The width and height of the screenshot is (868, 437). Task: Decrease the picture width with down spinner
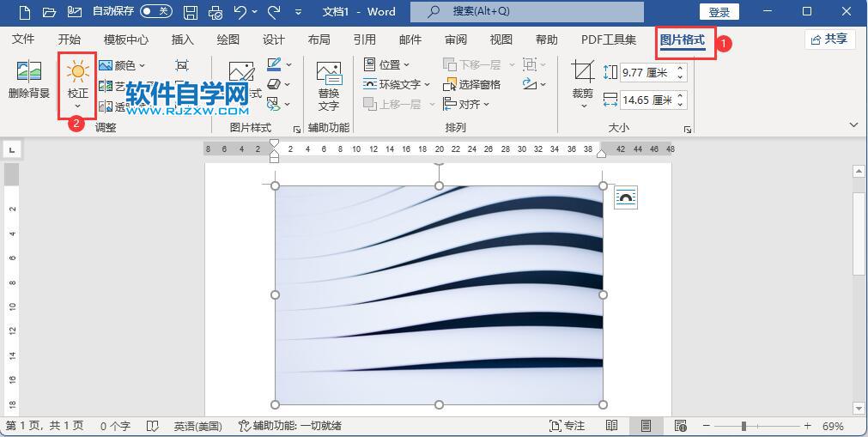click(682, 105)
